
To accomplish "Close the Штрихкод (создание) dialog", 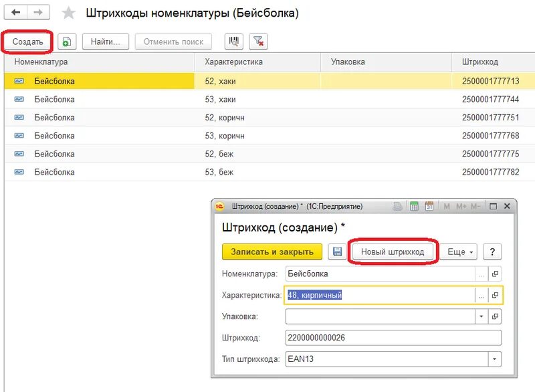I will coord(507,206).
